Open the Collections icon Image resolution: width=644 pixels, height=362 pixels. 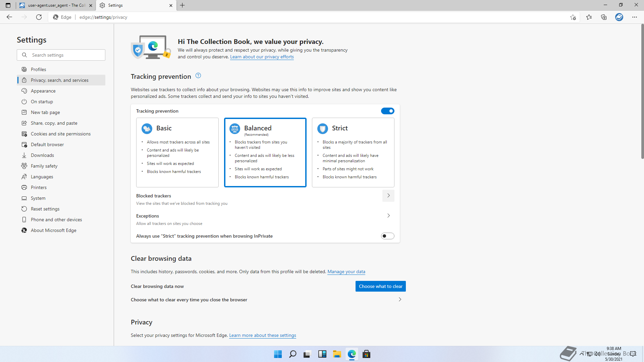[604, 17]
